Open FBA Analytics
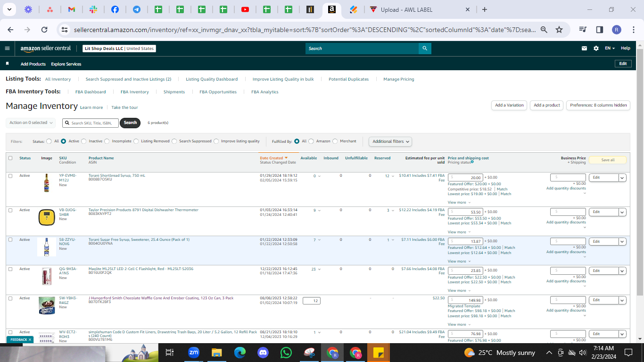The width and height of the screenshot is (644, 362). click(x=265, y=92)
